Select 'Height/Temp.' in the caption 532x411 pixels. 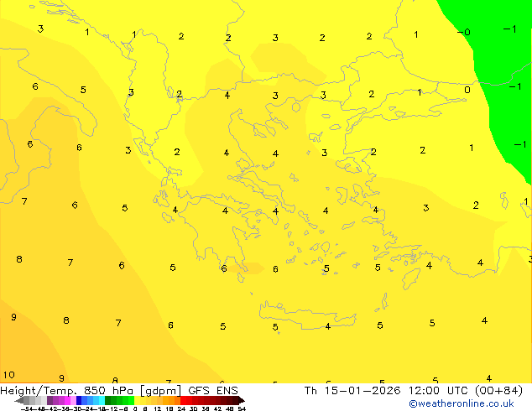tap(39, 390)
